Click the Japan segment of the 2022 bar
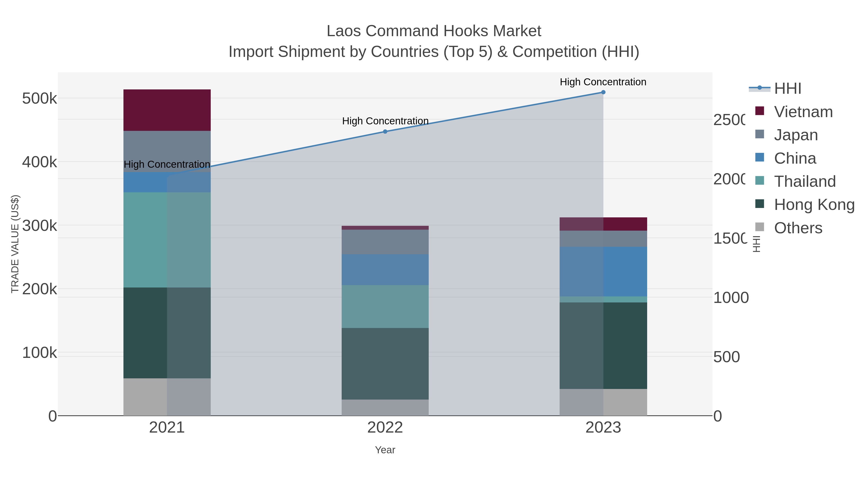This screenshot has height=488, width=868. (x=385, y=242)
